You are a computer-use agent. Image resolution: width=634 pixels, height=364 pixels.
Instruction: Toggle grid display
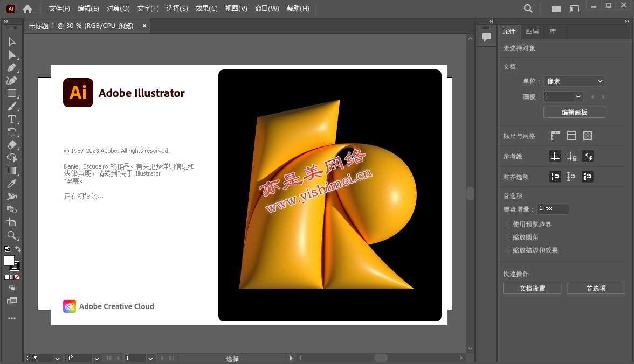pos(571,136)
